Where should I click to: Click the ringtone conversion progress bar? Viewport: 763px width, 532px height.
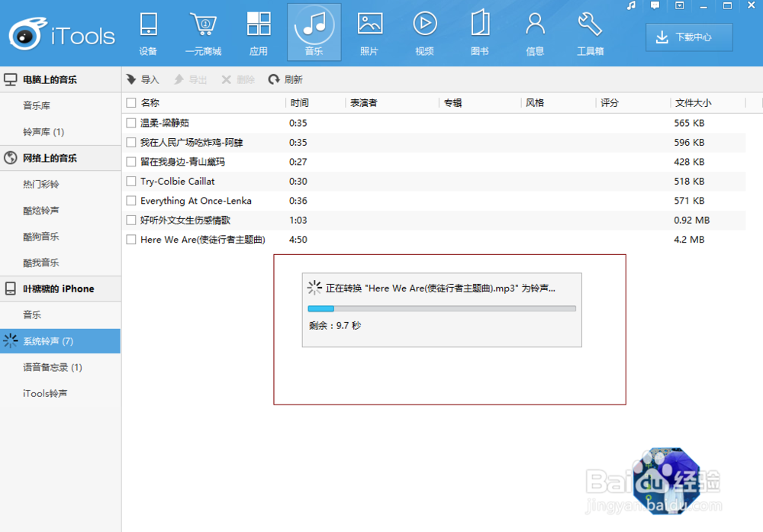click(442, 308)
